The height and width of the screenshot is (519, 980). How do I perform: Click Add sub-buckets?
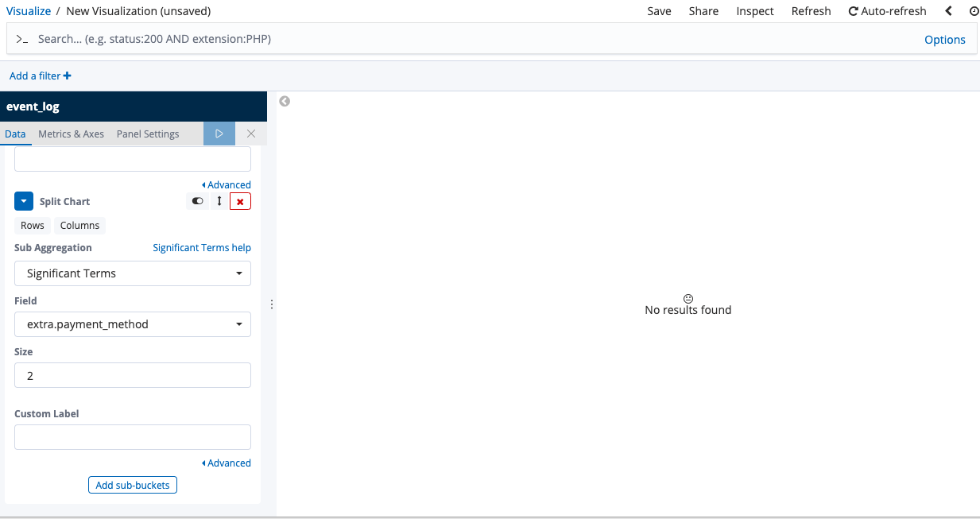point(133,485)
